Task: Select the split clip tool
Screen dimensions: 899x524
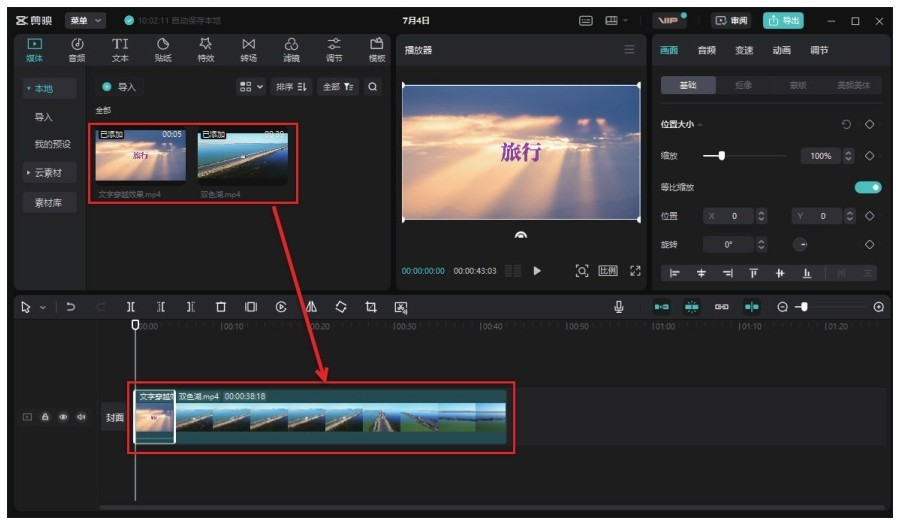Action: click(131, 307)
